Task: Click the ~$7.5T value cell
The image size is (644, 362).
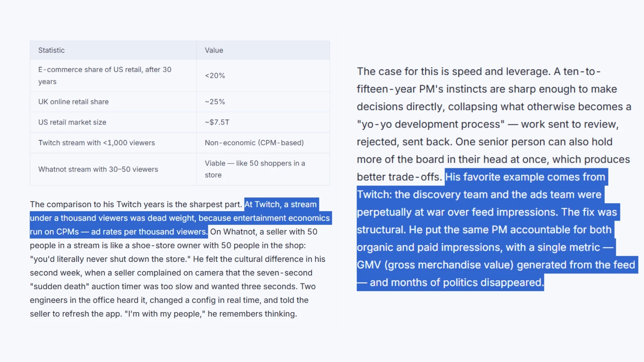Action: point(263,122)
